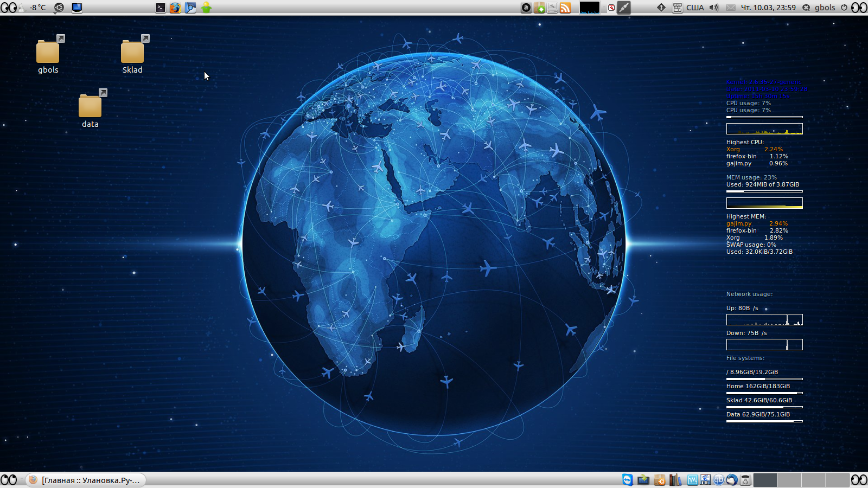Open the trash bin from the bottom panel
This screenshot has width=868, height=488.
pos(745,480)
